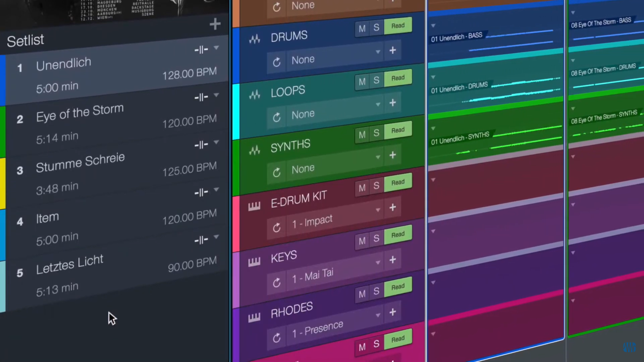
Task: Mute the DRUMS track
Action: 362,29
